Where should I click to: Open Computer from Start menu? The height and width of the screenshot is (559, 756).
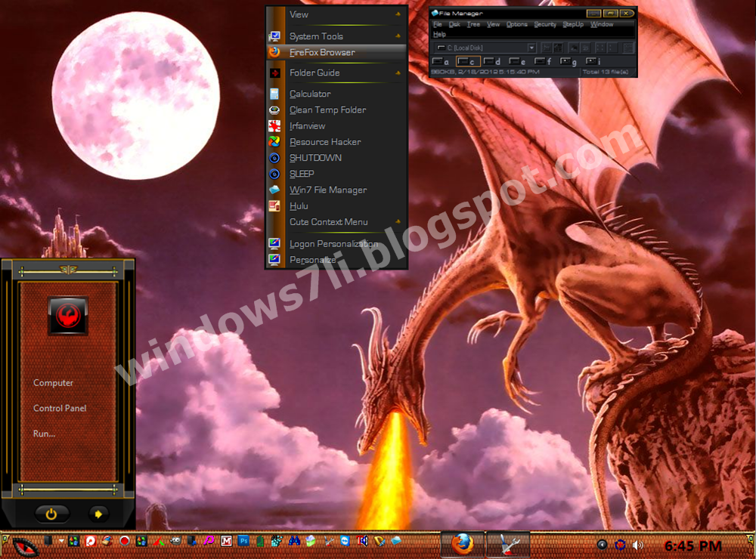pyautogui.click(x=53, y=383)
